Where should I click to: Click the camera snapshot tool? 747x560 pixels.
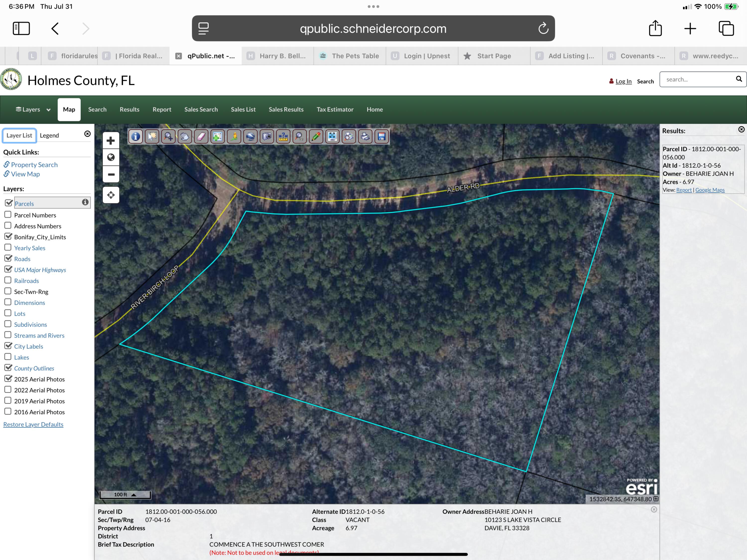pyautogui.click(x=267, y=137)
